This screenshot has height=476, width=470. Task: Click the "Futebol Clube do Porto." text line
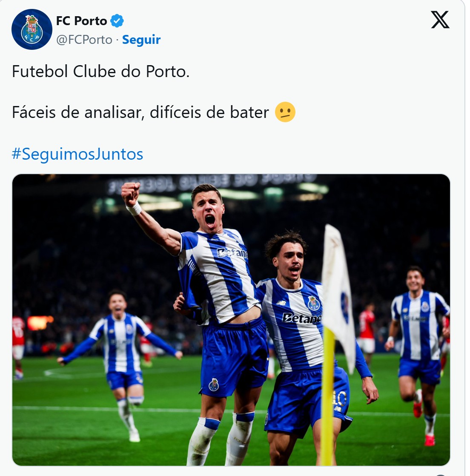click(x=101, y=72)
